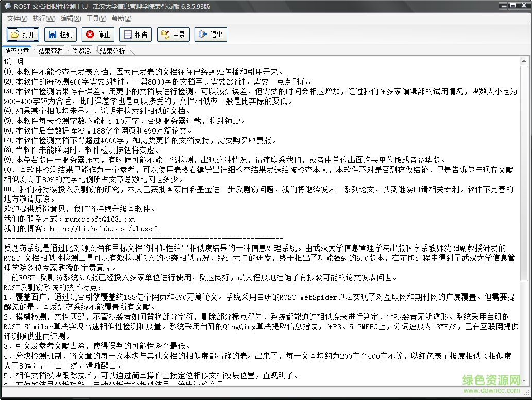Click the 打开 (Open) toolbar icon

point(22,35)
